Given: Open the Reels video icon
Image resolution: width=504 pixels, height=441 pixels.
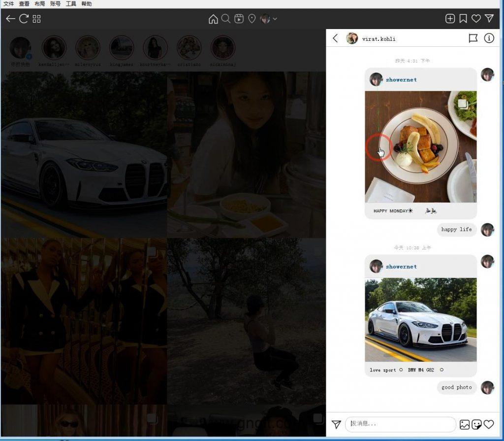Looking at the screenshot, I should [x=239, y=19].
